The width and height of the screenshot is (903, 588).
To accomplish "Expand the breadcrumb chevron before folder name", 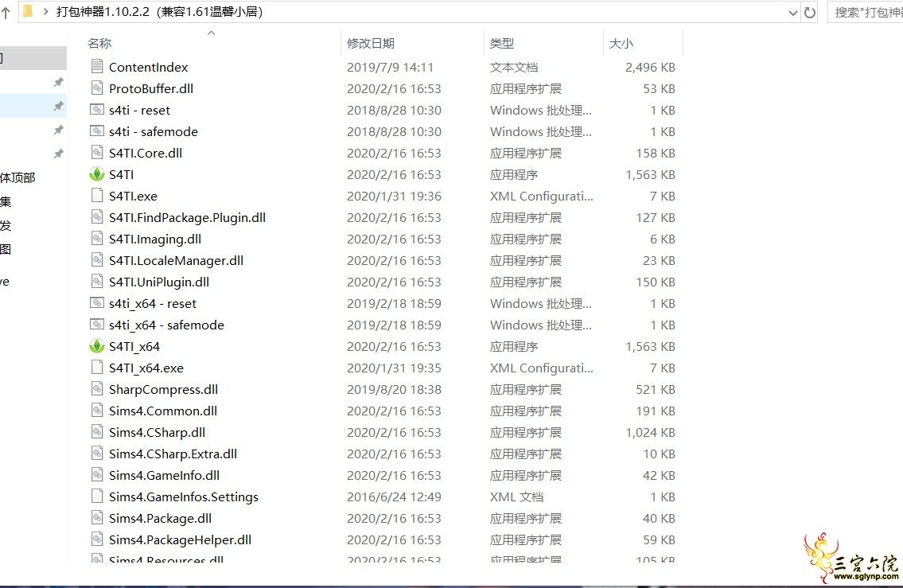I will 45,11.
